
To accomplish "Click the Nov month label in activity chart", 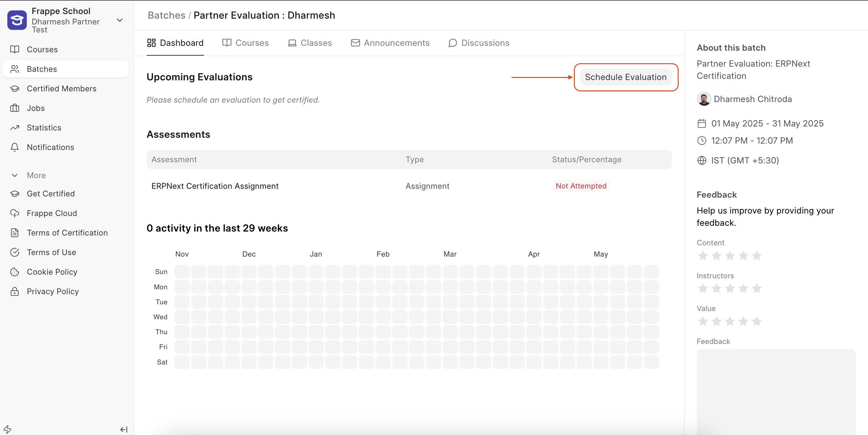I will tap(182, 254).
